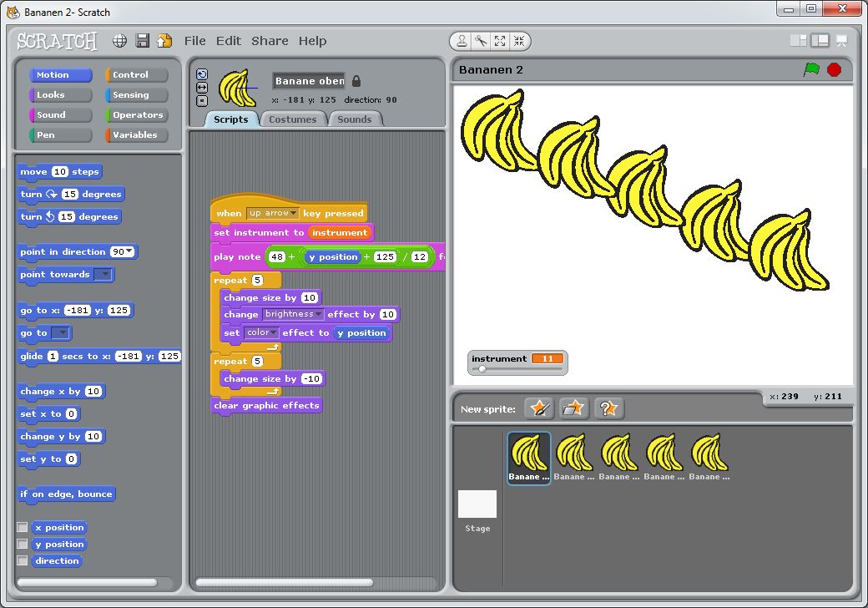Viewport: 868px width, 608px height.
Task: Open the Variables block category
Action: 135,135
